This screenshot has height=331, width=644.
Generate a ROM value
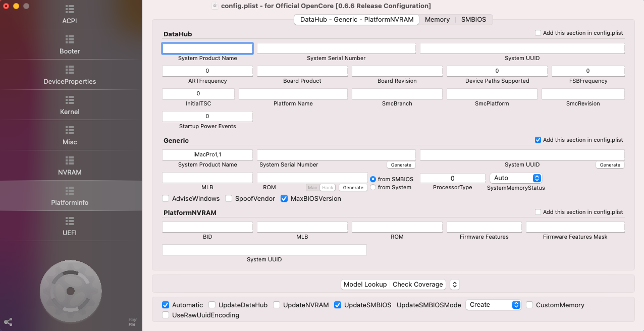click(x=353, y=188)
